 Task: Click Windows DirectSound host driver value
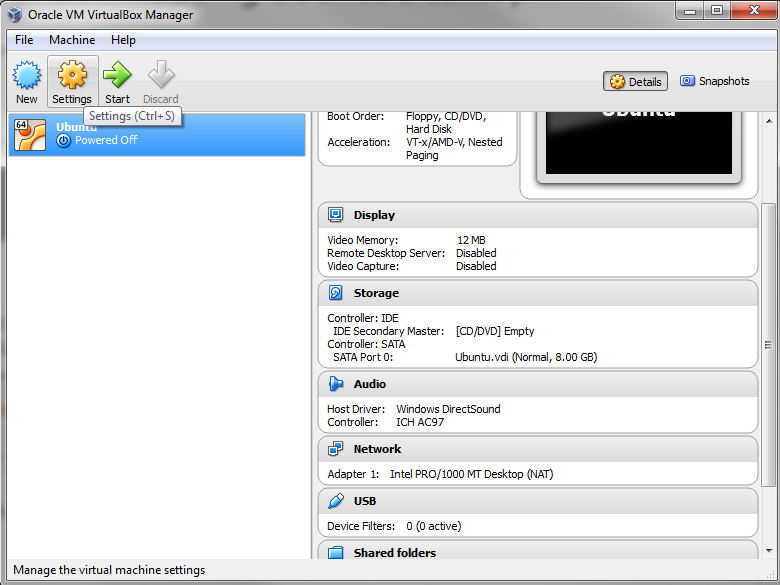tap(448, 409)
